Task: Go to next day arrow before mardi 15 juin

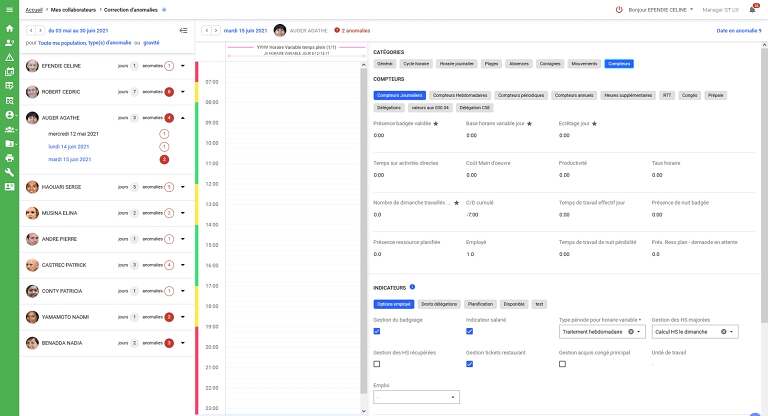Action: click(x=216, y=30)
